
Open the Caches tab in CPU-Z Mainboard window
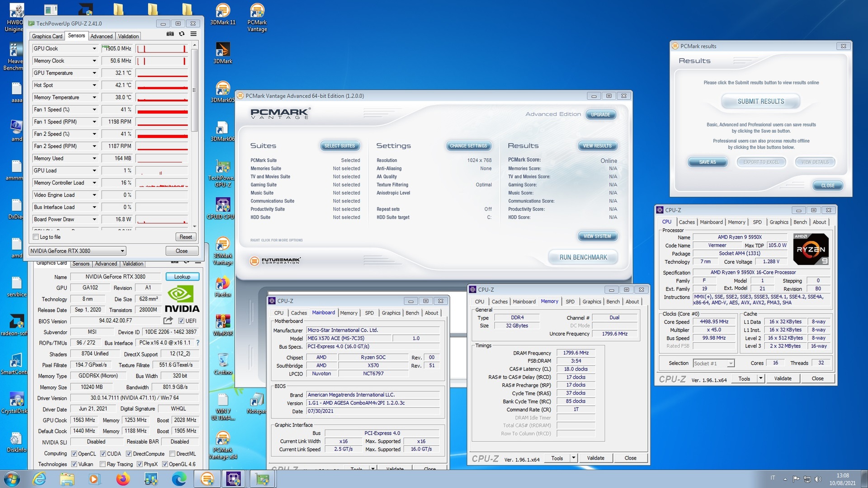299,313
